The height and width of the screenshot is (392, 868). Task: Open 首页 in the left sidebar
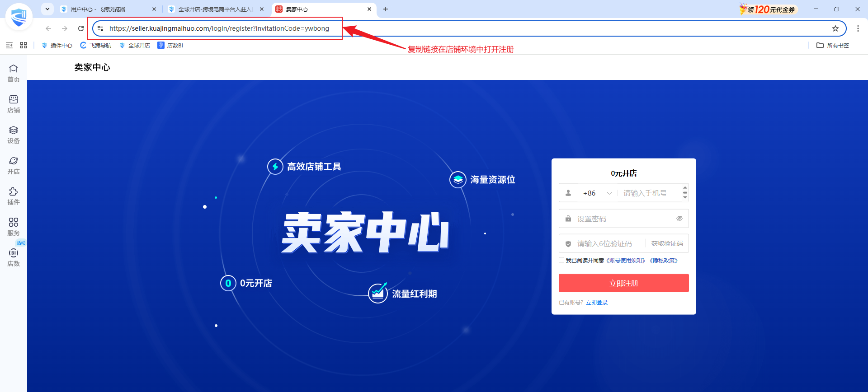[x=14, y=73]
